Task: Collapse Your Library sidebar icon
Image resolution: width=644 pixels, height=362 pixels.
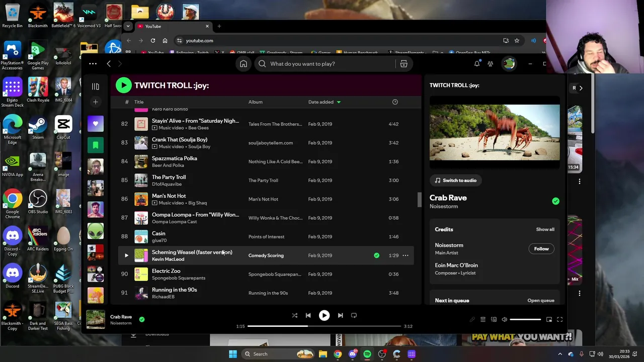Action: (96, 86)
